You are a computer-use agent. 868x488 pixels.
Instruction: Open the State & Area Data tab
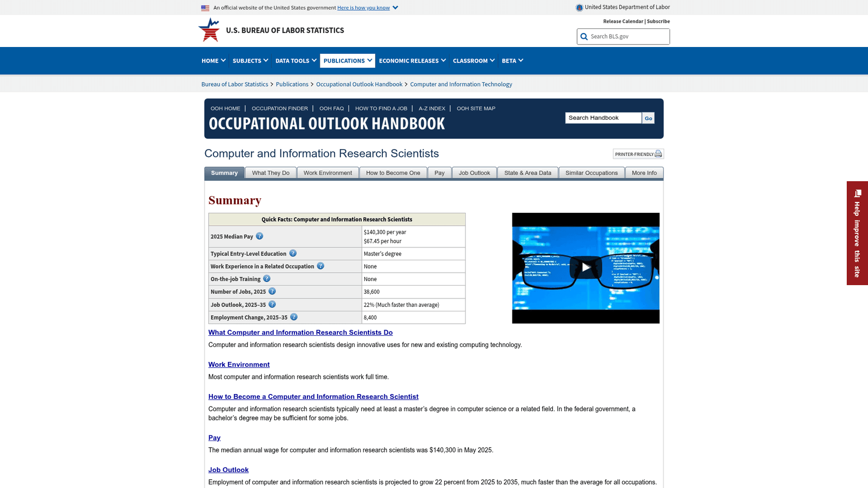pos(528,173)
